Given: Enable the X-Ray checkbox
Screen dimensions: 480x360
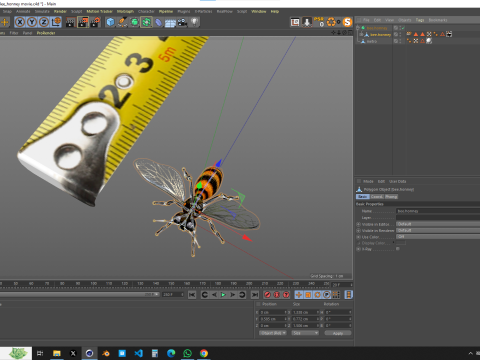Looking at the screenshot, I should tap(398, 249).
